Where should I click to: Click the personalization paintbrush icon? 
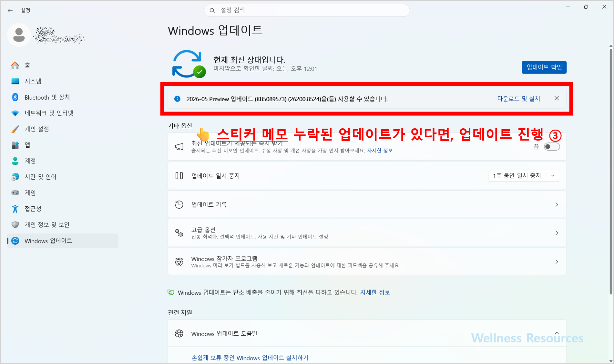tap(15, 129)
